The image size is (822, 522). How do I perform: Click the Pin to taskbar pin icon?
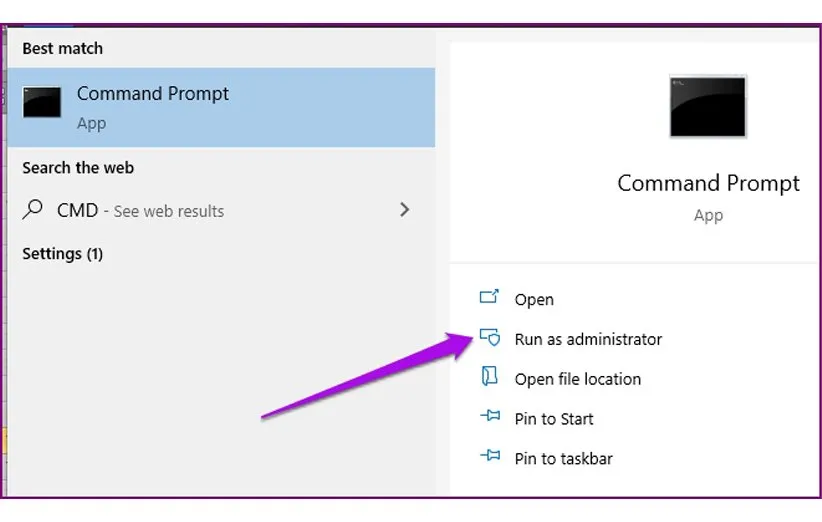coord(489,458)
